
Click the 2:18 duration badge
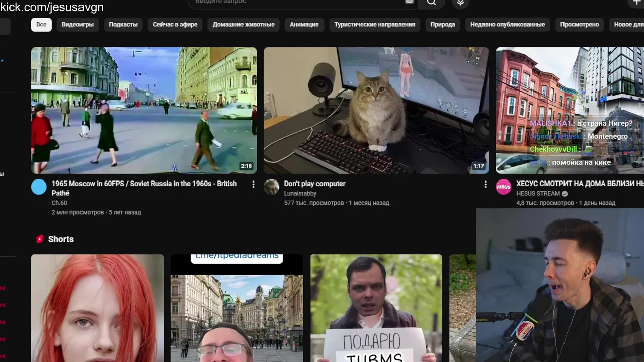coord(246,166)
